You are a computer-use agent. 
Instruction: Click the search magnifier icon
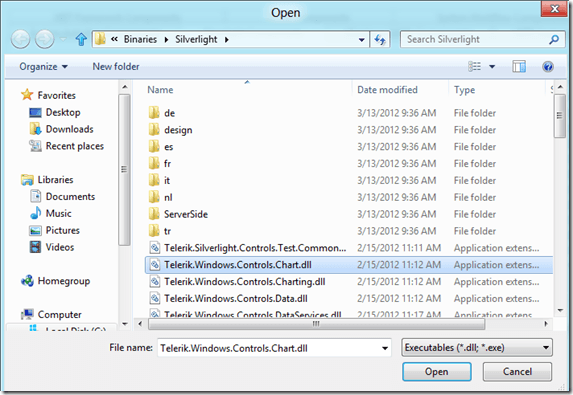(554, 39)
